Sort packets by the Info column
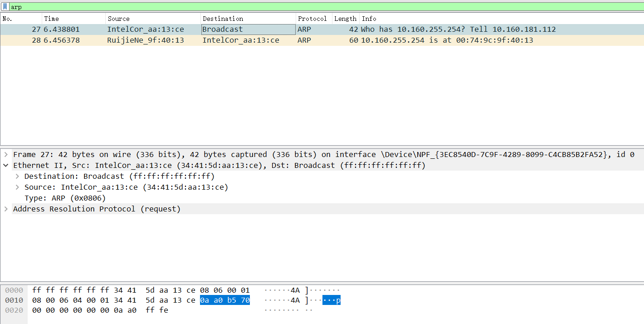The image size is (644, 324). click(502, 19)
